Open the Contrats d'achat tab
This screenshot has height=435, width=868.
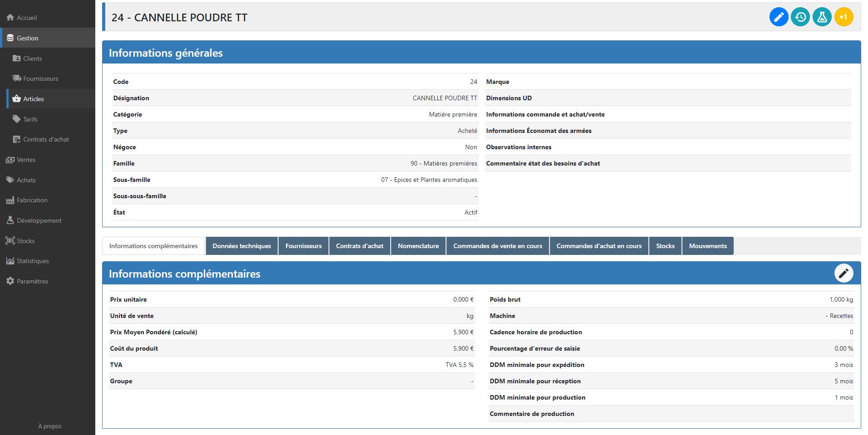(360, 246)
